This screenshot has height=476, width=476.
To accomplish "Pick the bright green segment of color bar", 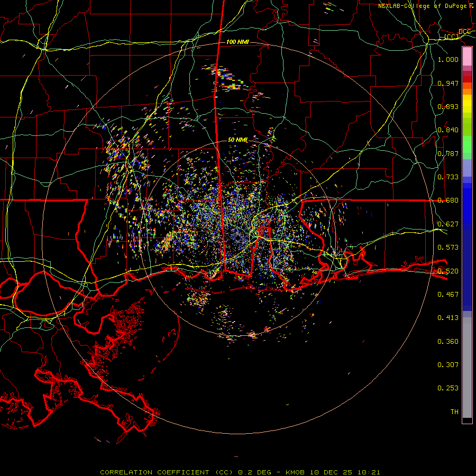I will [x=467, y=144].
